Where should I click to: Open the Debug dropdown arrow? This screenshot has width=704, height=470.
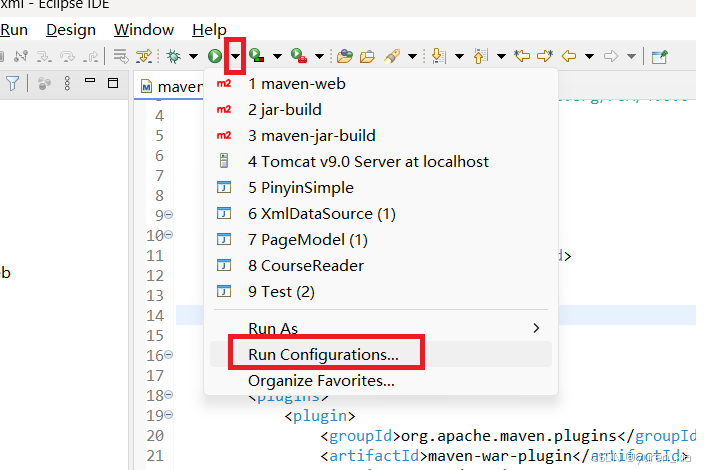click(x=194, y=57)
